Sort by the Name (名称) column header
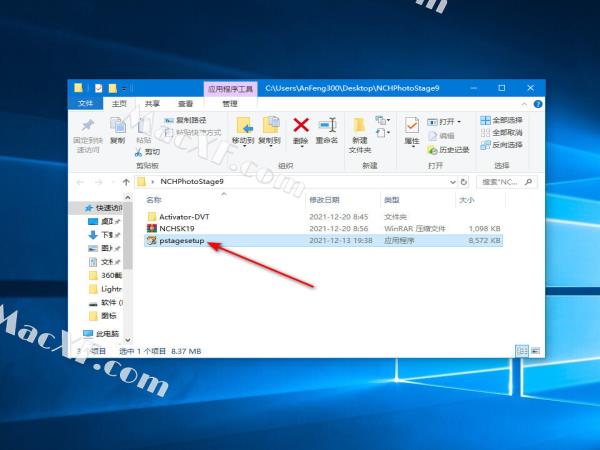The width and height of the screenshot is (600, 450). pos(154,200)
